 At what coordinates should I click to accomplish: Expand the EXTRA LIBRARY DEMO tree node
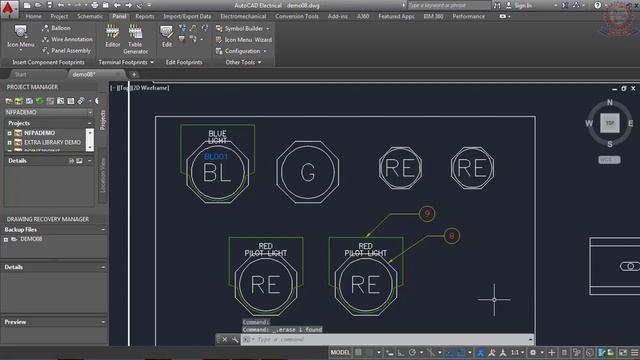[x=9, y=142]
